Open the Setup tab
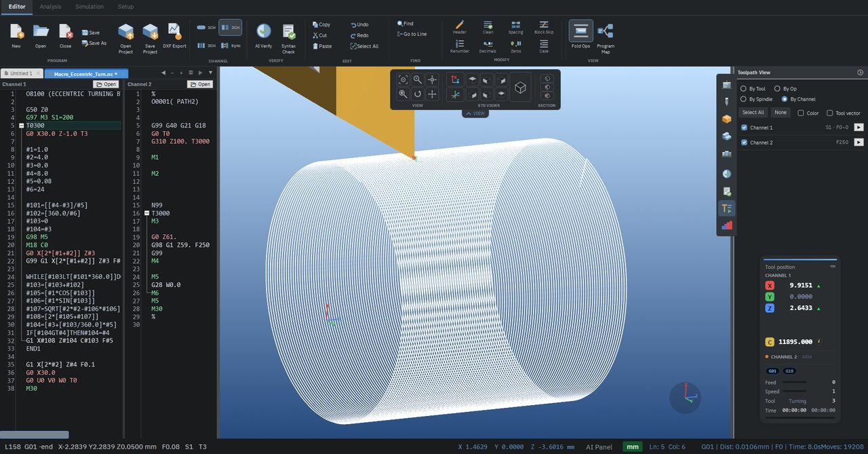Screen dimensions: 868x454 coord(125,7)
